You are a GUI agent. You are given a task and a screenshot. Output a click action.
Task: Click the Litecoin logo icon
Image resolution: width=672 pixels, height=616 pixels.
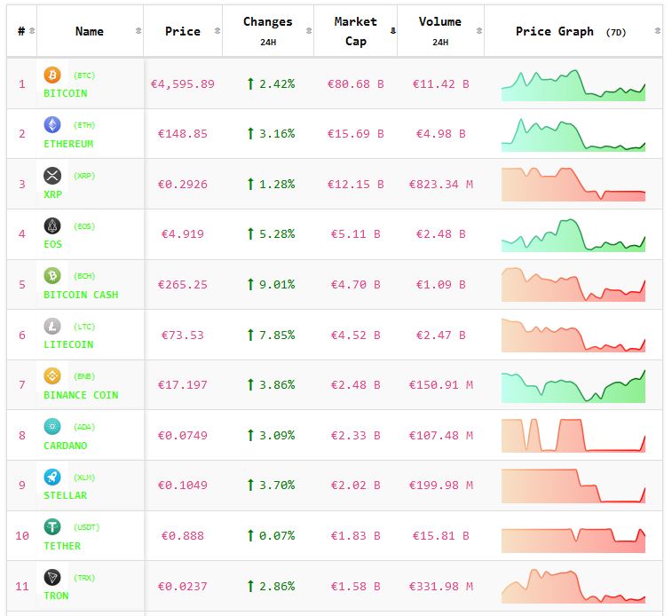coord(52,327)
